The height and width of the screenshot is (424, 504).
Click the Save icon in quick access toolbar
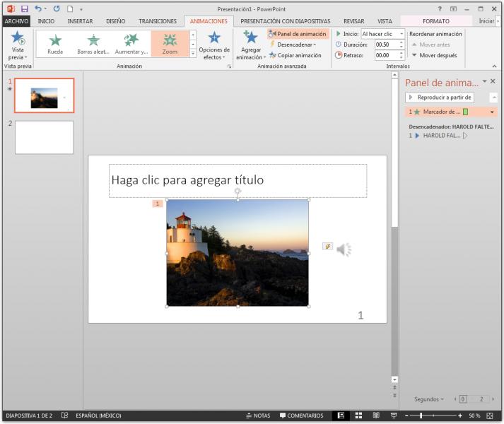25,9
